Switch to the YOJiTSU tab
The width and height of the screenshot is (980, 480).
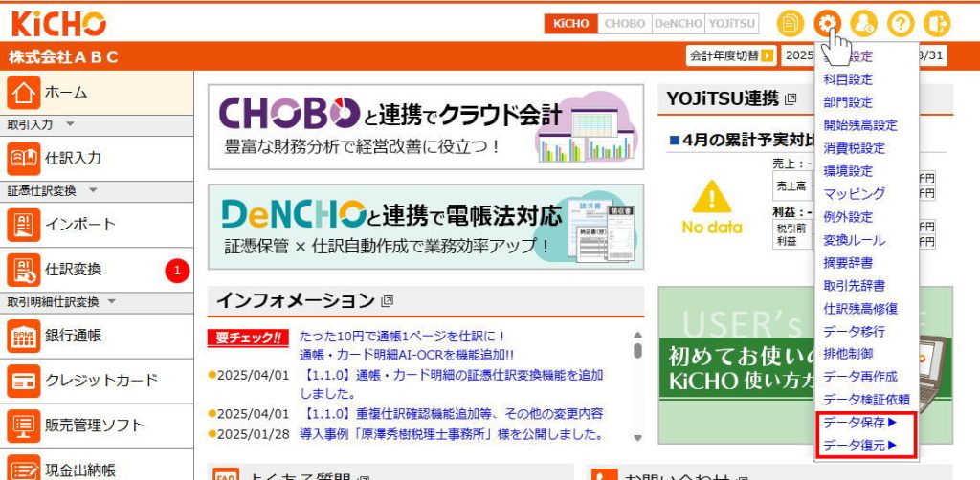pos(732,24)
